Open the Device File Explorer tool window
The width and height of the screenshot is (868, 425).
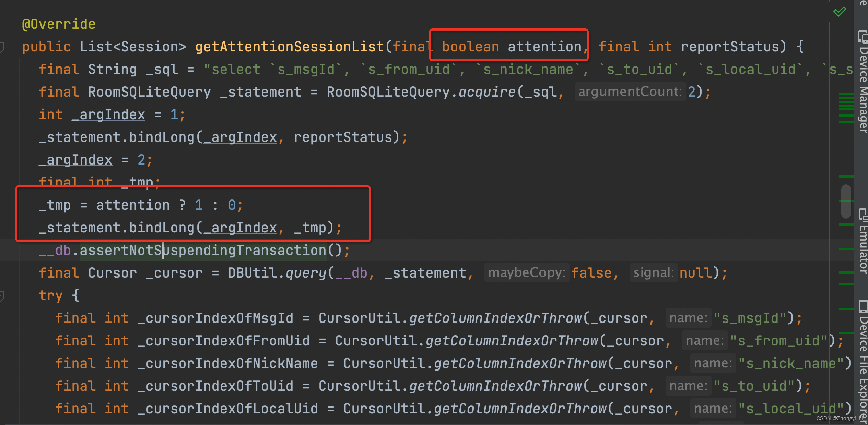(x=863, y=362)
